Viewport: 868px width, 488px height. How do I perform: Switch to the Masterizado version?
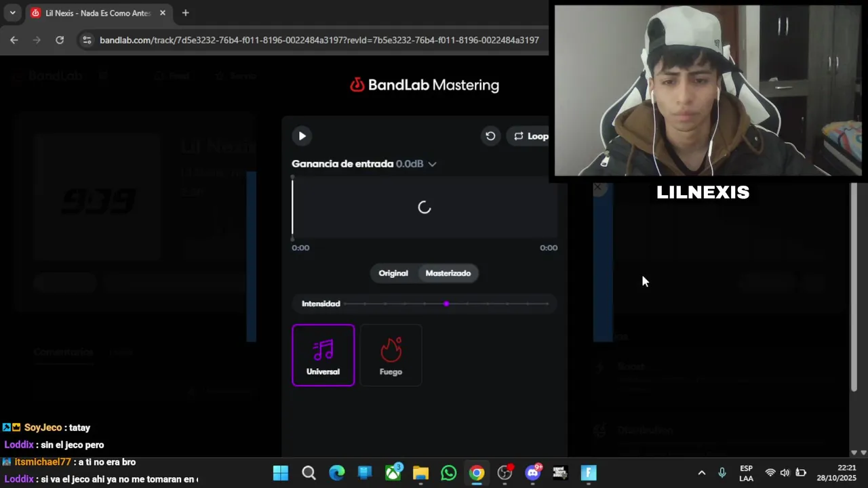pos(448,273)
